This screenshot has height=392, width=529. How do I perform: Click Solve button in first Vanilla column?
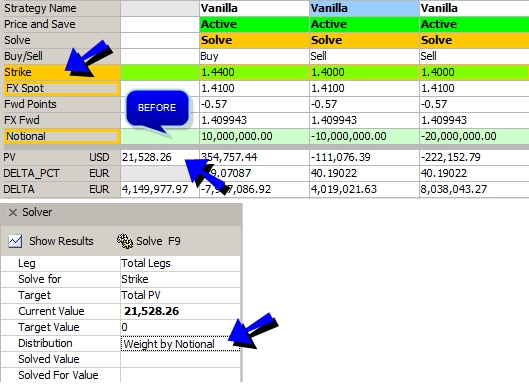pos(254,40)
